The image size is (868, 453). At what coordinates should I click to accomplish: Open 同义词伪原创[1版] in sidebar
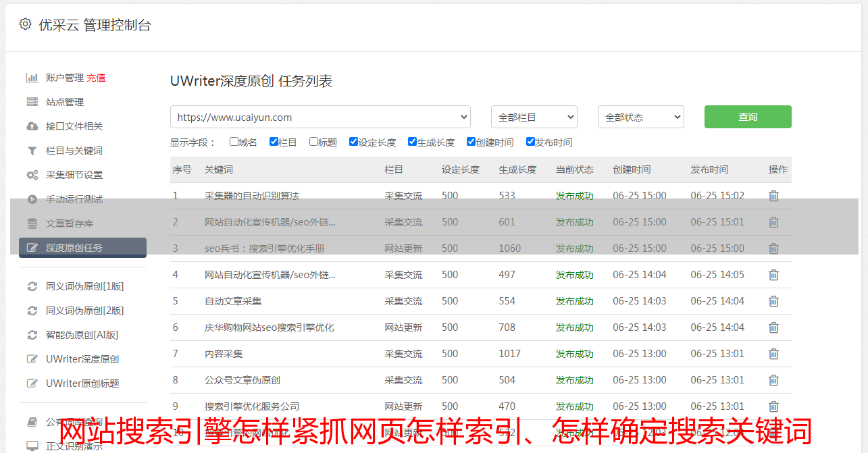point(84,286)
